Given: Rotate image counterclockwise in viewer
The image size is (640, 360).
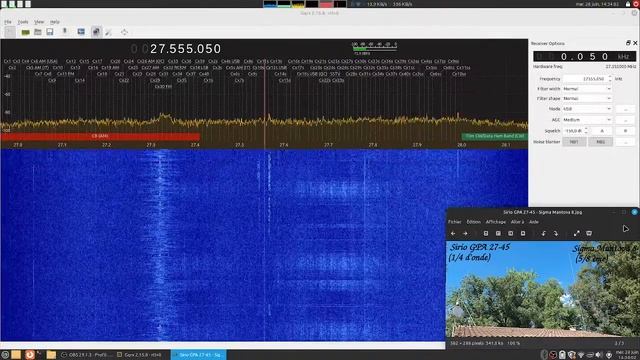Looking at the screenshot, I should [x=543, y=233].
